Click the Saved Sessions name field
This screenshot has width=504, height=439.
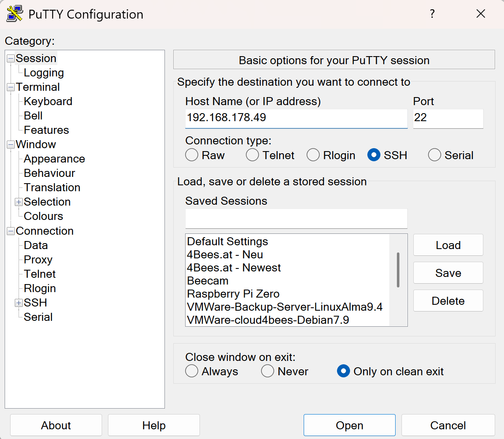[296, 218]
